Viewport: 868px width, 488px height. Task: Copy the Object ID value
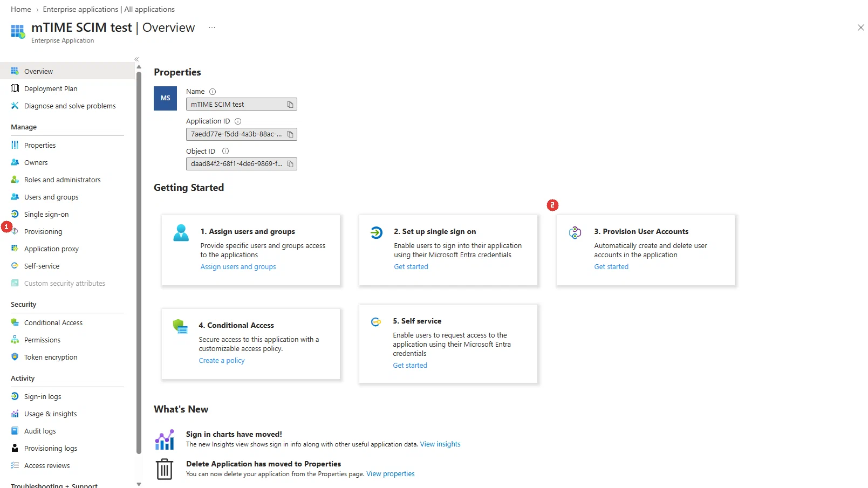pos(290,164)
